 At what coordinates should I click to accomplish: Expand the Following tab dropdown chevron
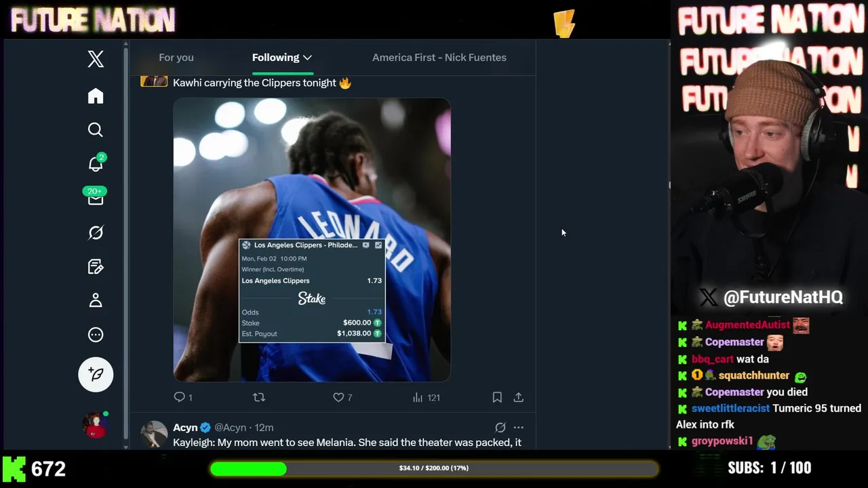tap(307, 58)
